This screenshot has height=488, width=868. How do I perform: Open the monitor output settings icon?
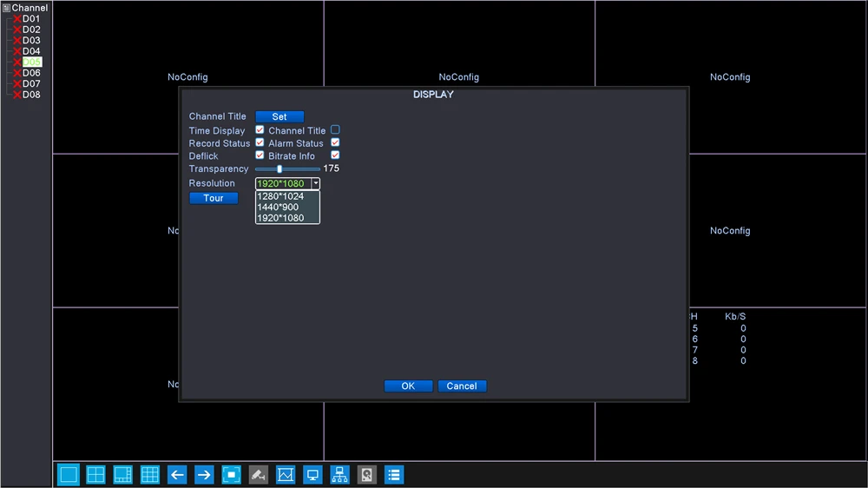(312, 475)
